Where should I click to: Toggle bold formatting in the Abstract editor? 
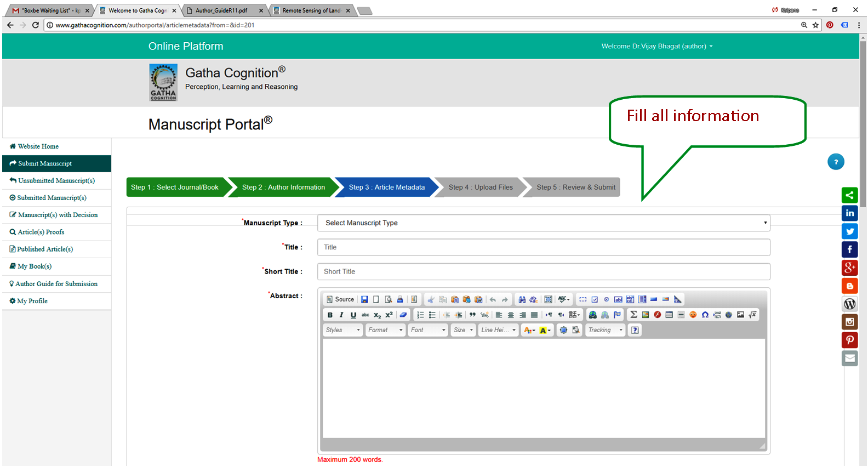pyautogui.click(x=330, y=315)
